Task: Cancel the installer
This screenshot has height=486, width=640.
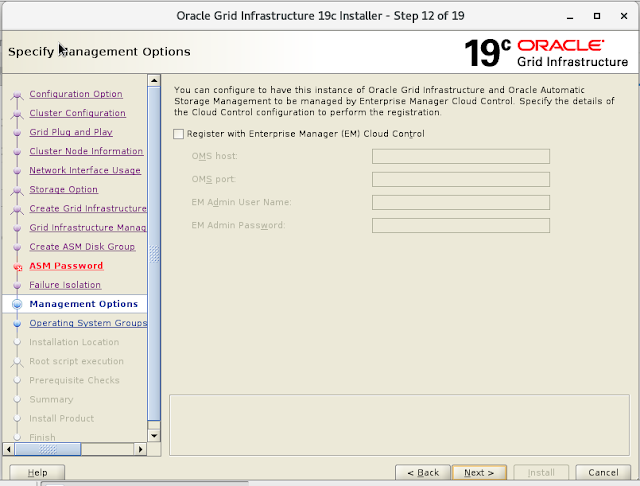Action: pyautogui.click(x=603, y=473)
